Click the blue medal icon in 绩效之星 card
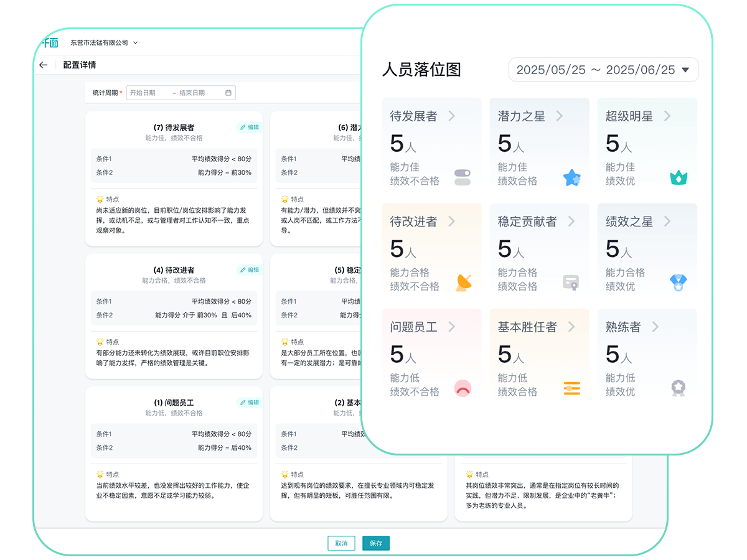The width and height of the screenshot is (747, 560). (x=678, y=282)
